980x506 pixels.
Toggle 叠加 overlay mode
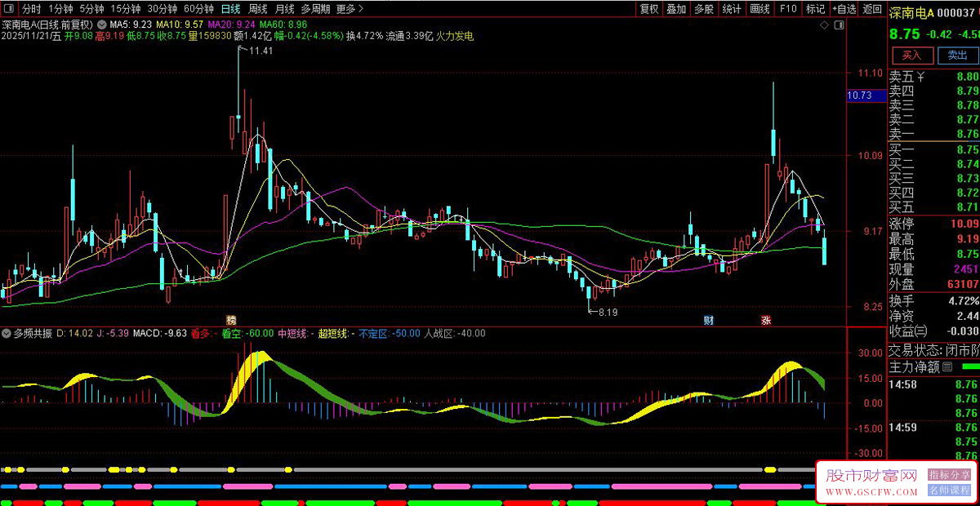point(676,9)
